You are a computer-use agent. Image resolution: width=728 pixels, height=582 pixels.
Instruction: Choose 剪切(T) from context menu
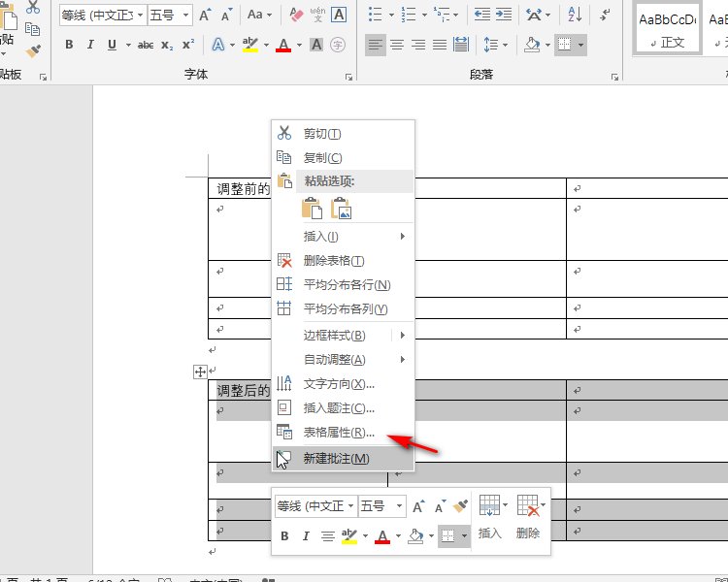[344, 133]
